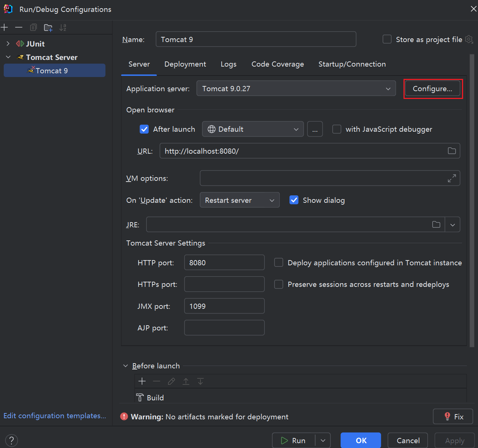Click the red warning icon

point(124,416)
